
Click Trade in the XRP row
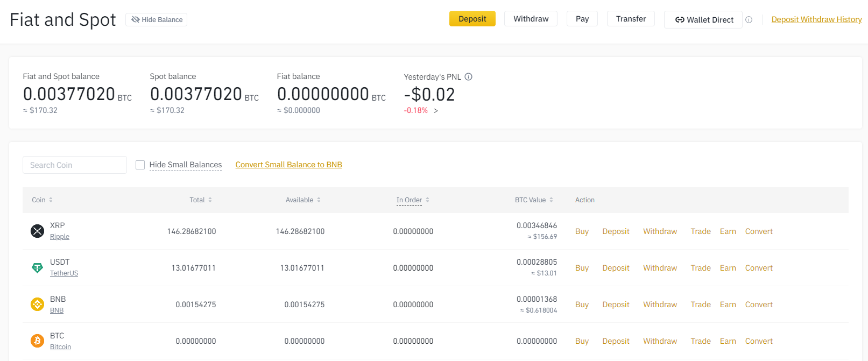click(701, 231)
